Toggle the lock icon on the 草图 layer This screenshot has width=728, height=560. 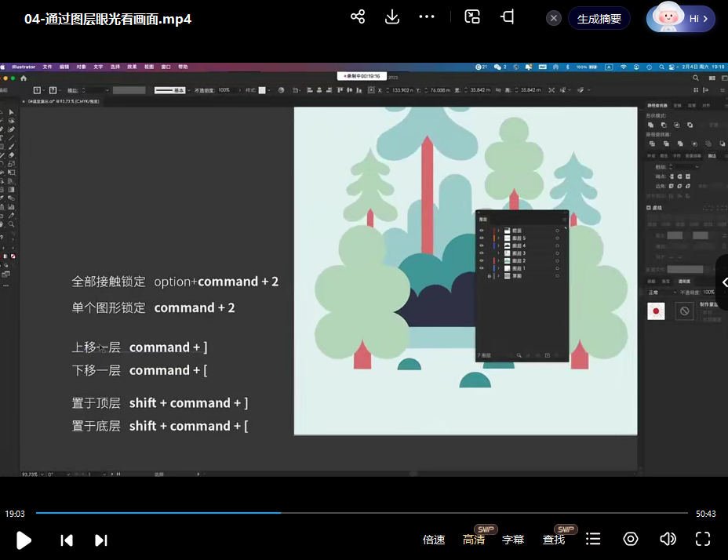489,275
